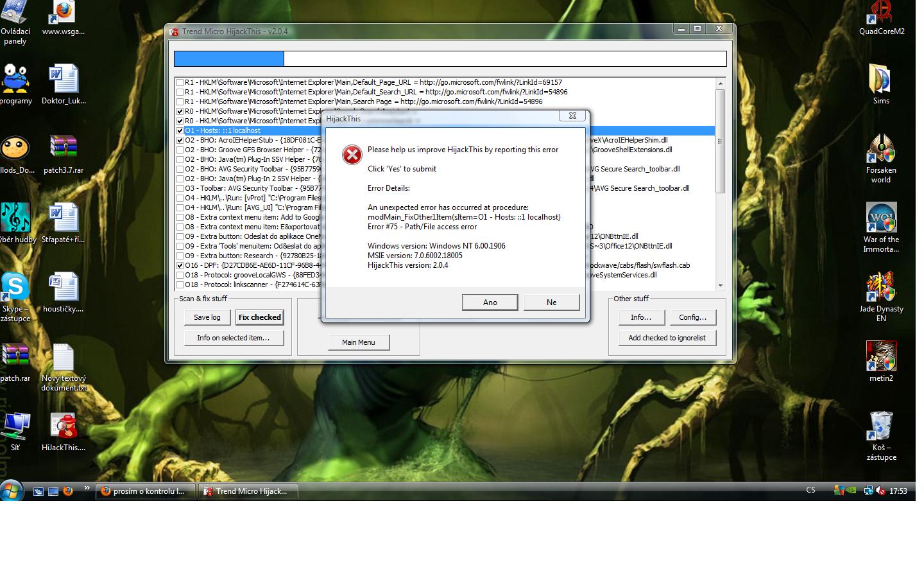Screen dimensions: 924x578
Task: Click the Fix checked button
Action: (x=260, y=317)
